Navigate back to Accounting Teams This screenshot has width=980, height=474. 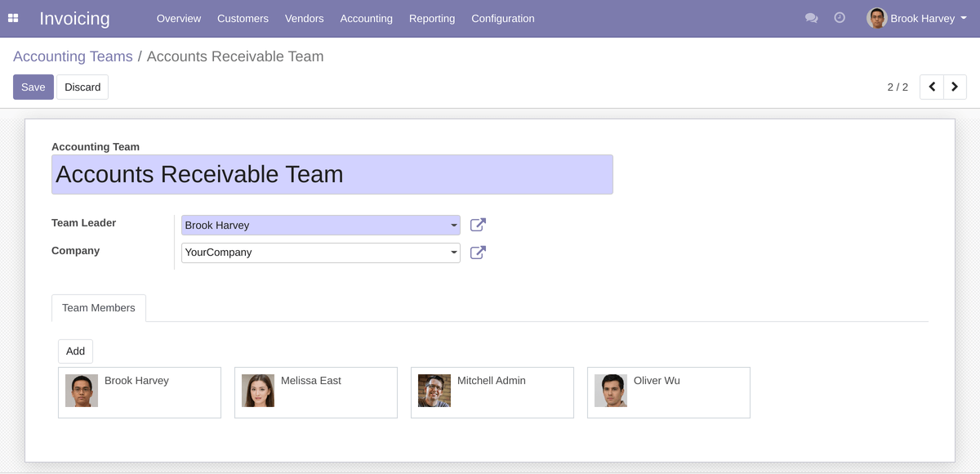73,56
